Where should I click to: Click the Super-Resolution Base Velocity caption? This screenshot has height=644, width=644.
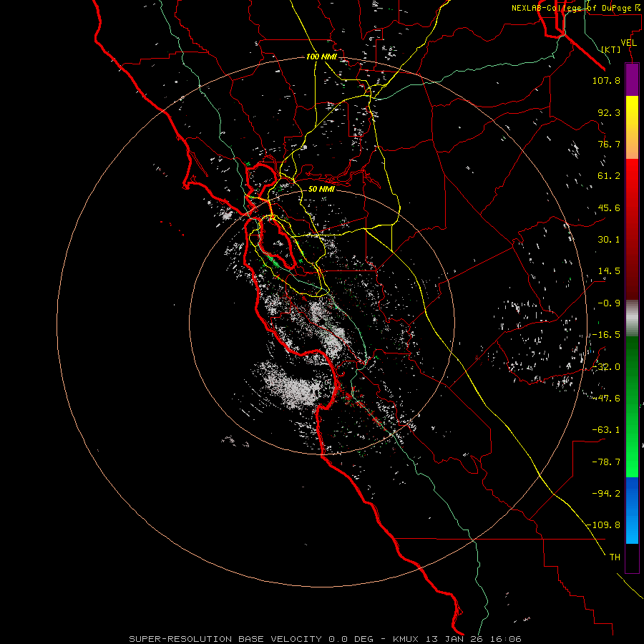point(326,639)
